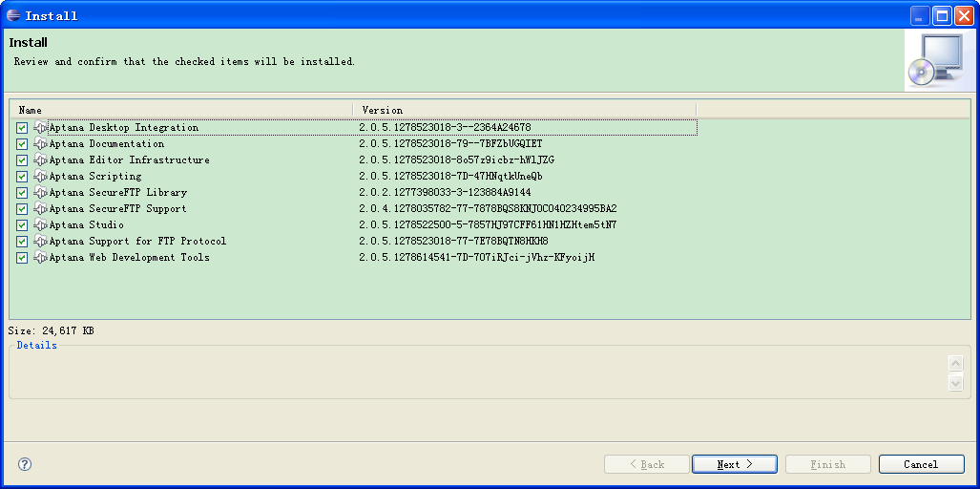Screen dimensions: 980x489
Task: Minimize the Install window
Action: 920,15
